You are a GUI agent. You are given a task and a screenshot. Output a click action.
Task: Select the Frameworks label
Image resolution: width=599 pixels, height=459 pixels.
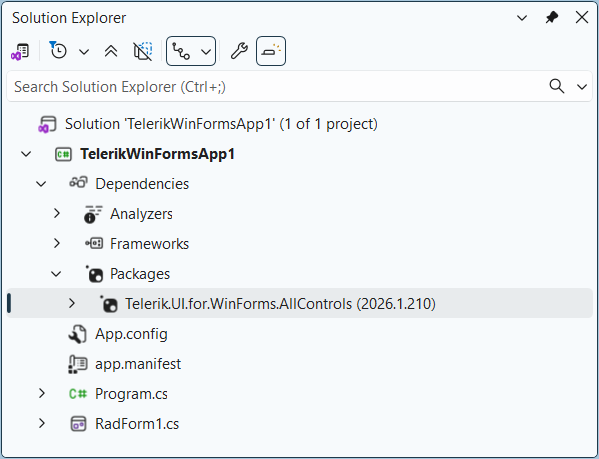pos(149,244)
